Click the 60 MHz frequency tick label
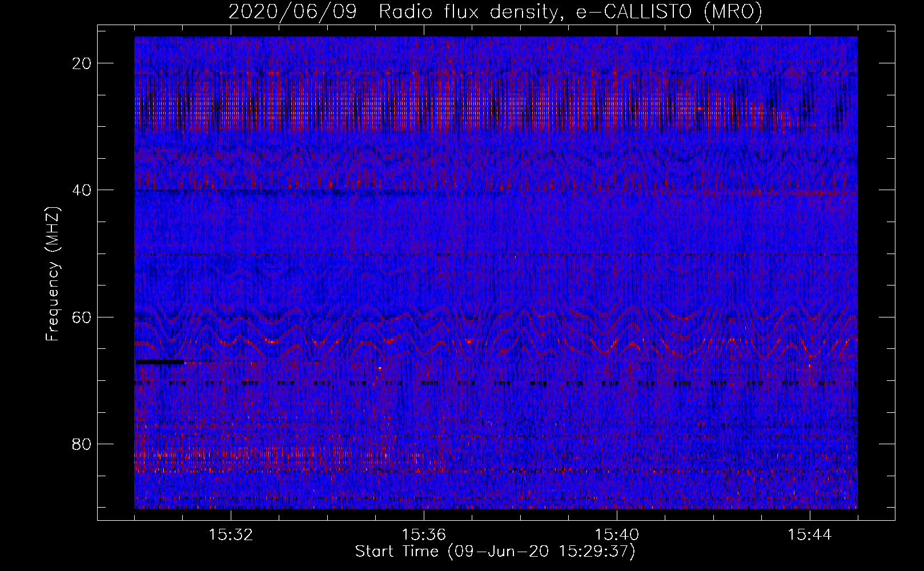This screenshot has width=924, height=571. coord(82,317)
